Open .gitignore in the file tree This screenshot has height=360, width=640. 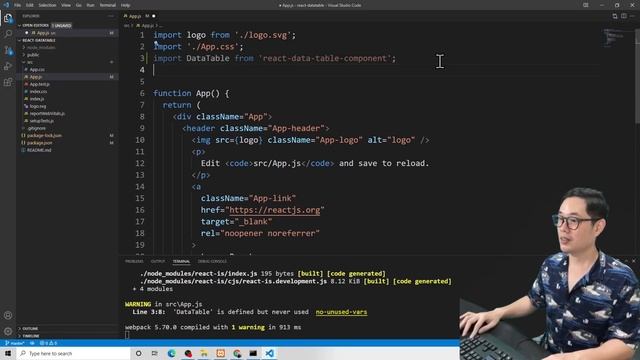[36, 128]
